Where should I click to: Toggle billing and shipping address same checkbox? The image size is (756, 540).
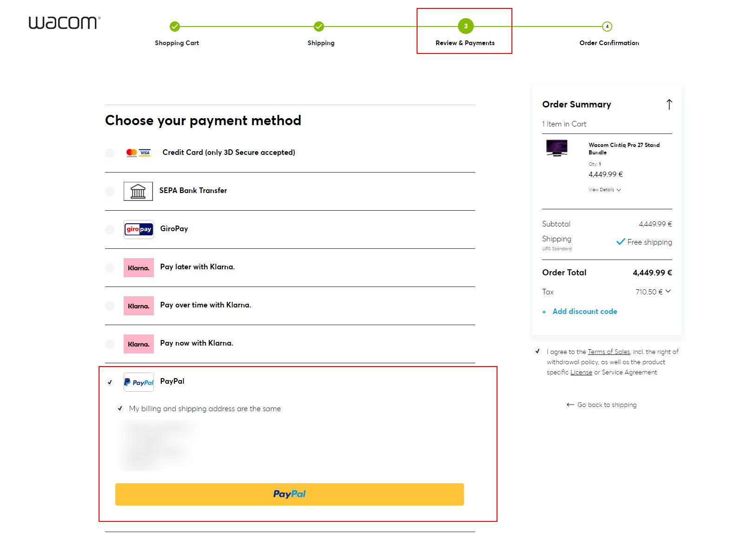click(x=120, y=408)
